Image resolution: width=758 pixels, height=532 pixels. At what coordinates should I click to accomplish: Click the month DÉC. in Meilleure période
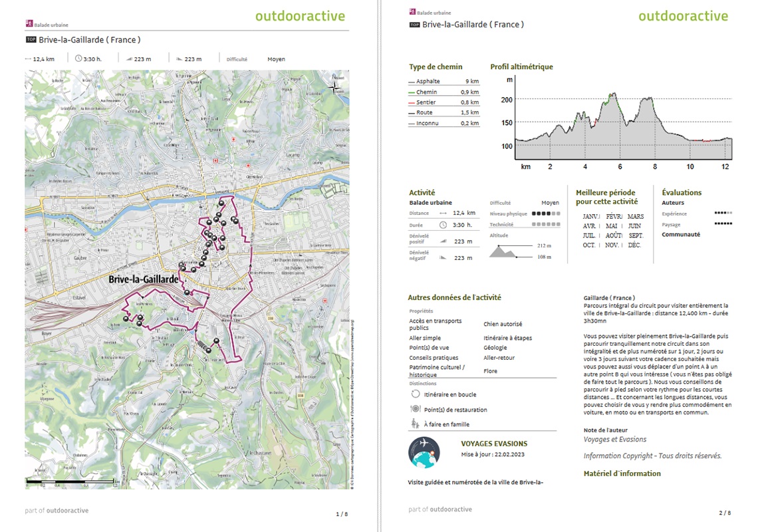(634, 245)
